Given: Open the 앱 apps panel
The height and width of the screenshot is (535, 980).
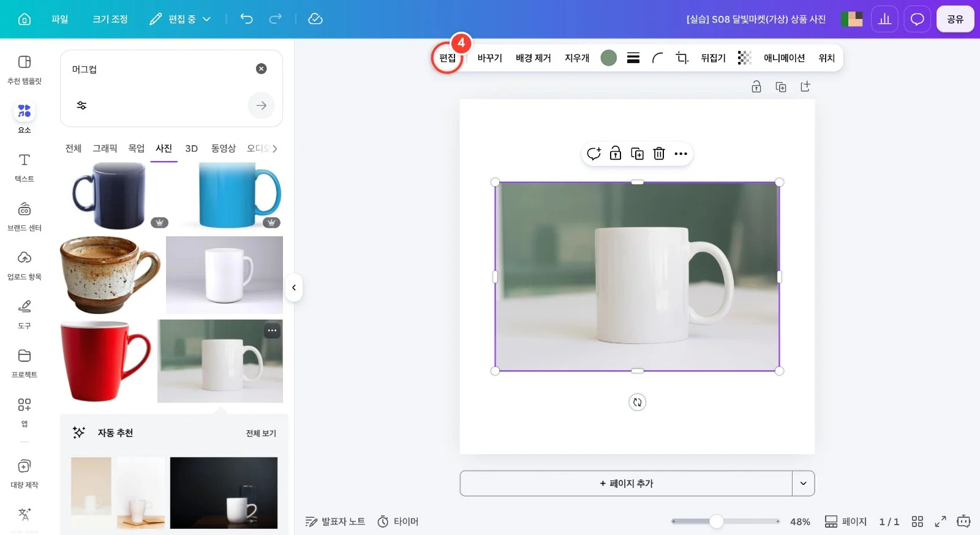Looking at the screenshot, I should click(24, 412).
